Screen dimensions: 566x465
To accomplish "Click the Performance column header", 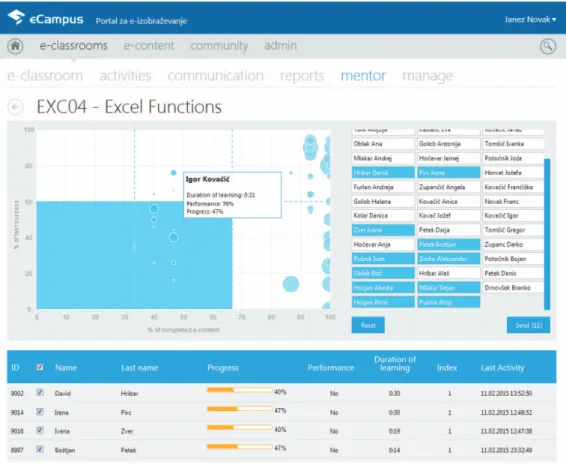I will 331,368.
